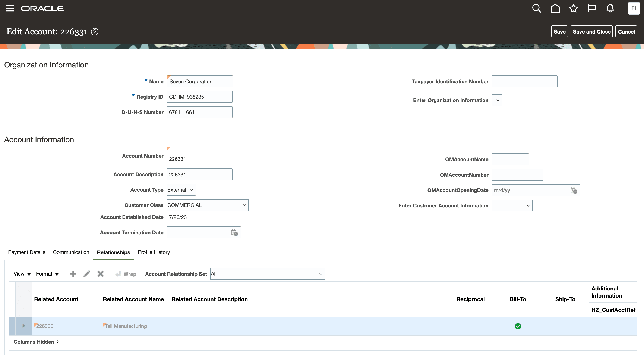Click the pencil edit relationship icon

tap(87, 274)
